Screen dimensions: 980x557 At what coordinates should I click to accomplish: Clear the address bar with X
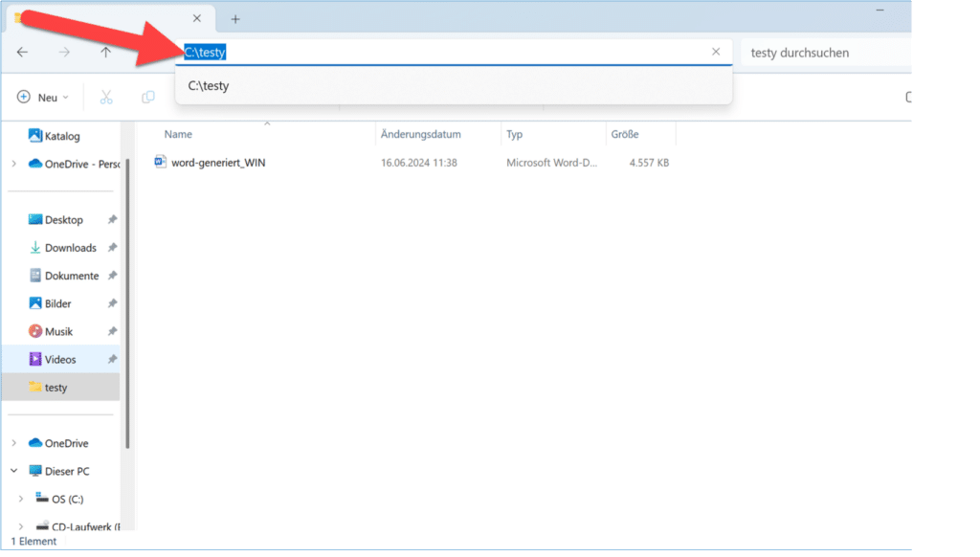point(716,52)
